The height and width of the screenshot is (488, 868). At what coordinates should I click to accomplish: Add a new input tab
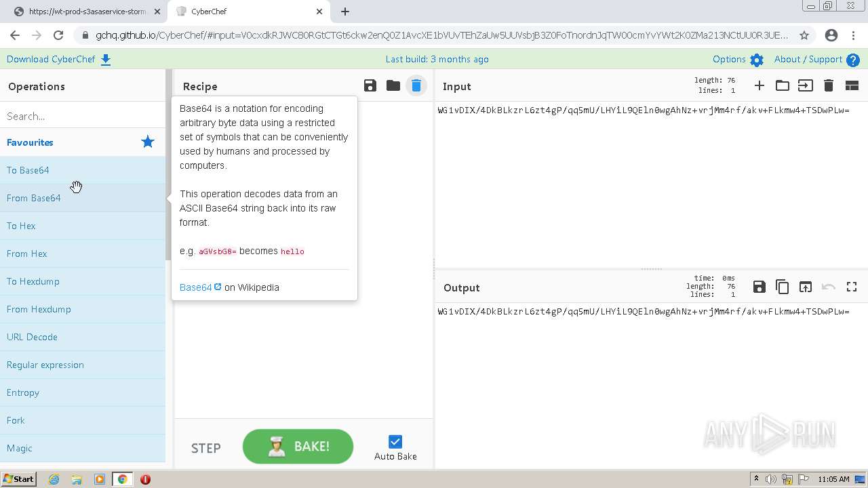759,85
